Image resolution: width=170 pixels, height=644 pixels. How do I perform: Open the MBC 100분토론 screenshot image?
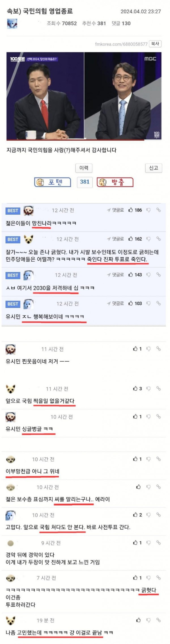(84, 96)
